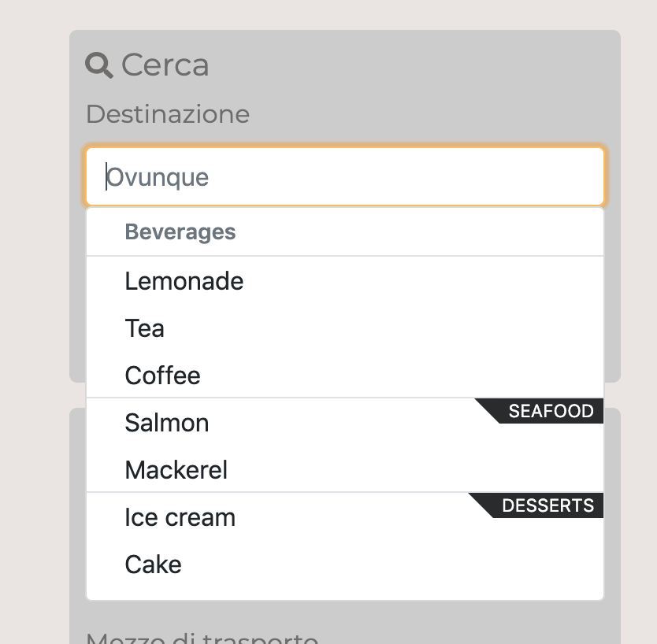Click the lower gray panel beside the dropdown

pos(613,512)
